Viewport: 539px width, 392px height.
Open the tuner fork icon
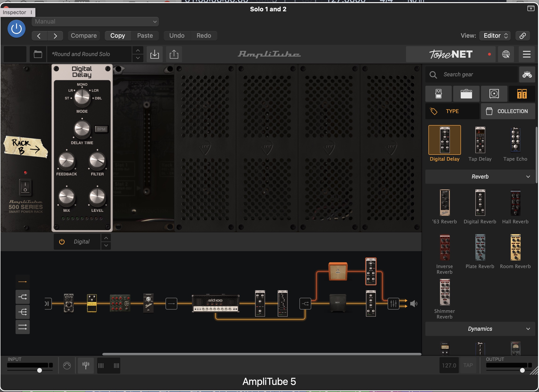point(86,366)
